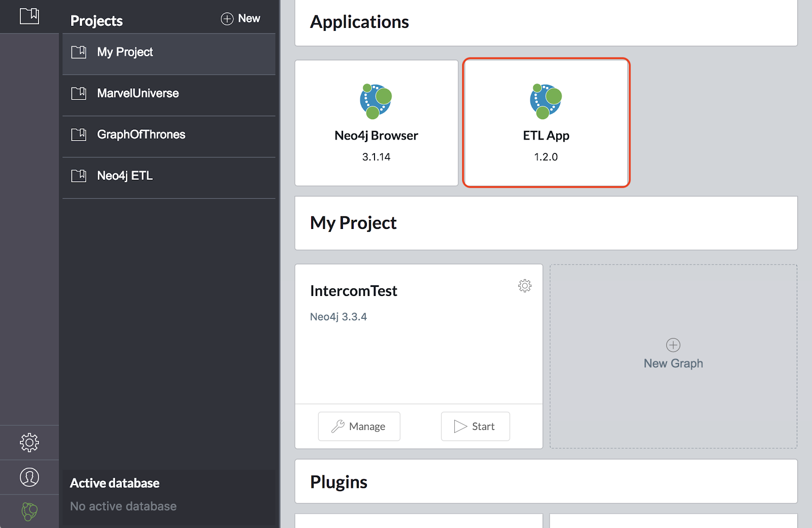Click the Projects panel heading
This screenshot has width=812, height=528.
click(x=96, y=21)
